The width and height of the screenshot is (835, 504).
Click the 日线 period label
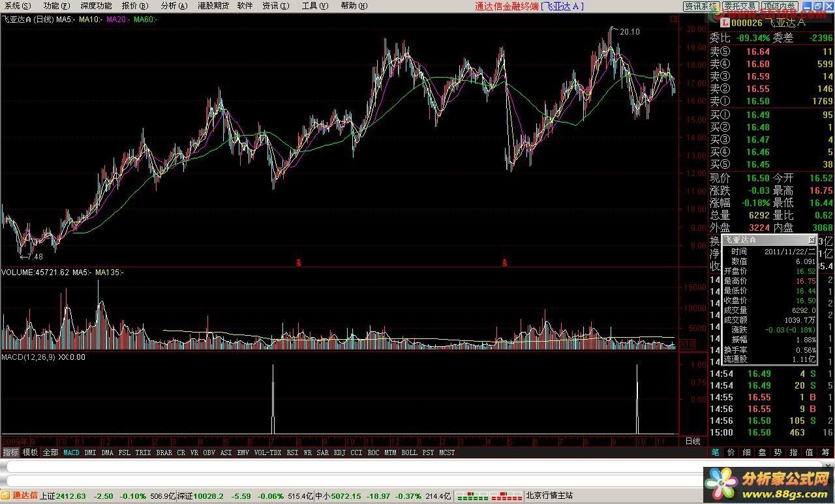[x=692, y=441]
